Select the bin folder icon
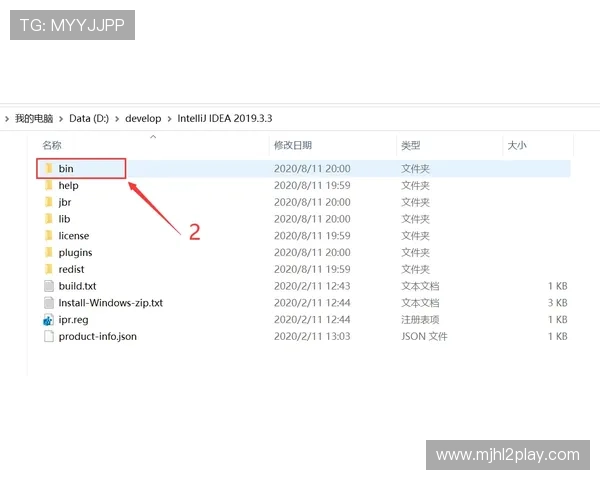Screen dimensions: 600x480 [x=49, y=168]
